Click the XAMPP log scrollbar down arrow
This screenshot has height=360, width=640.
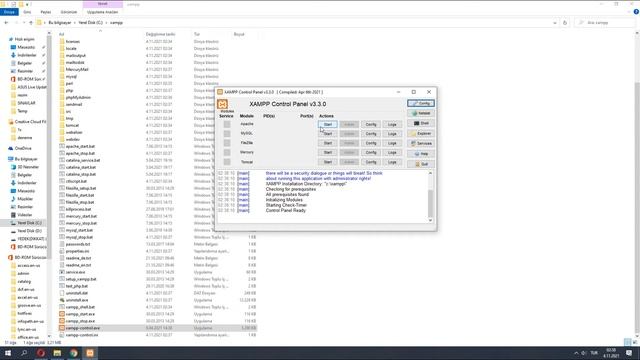coord(430,220)
